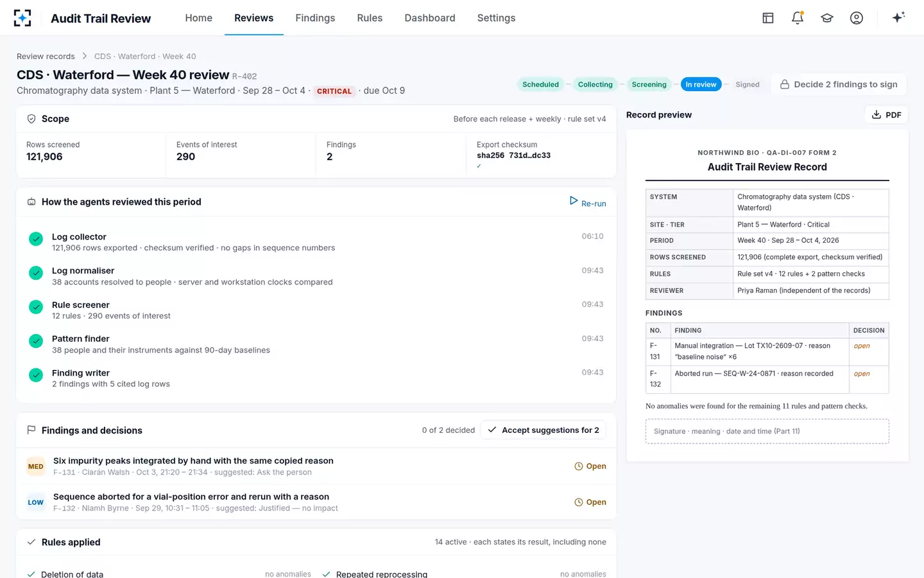
Task: Select the Screening stage pill
Action: tap(649, 84)
